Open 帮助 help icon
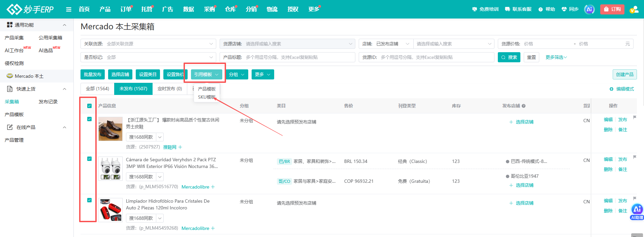The image size is (644, 237). click(541, 9)
